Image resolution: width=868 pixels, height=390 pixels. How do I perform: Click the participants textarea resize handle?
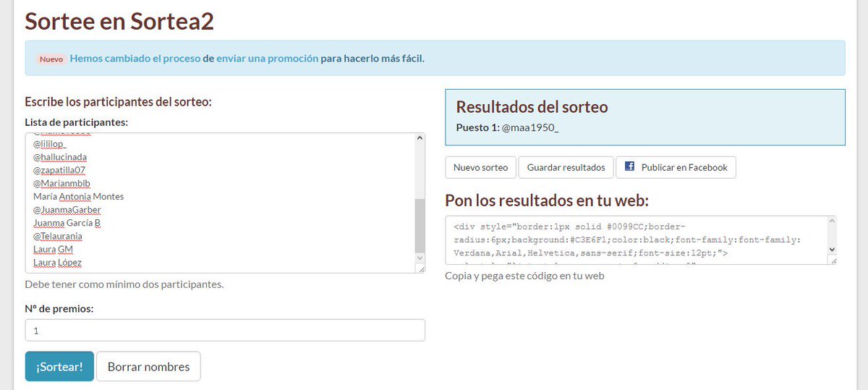click(x=420, y=268)
